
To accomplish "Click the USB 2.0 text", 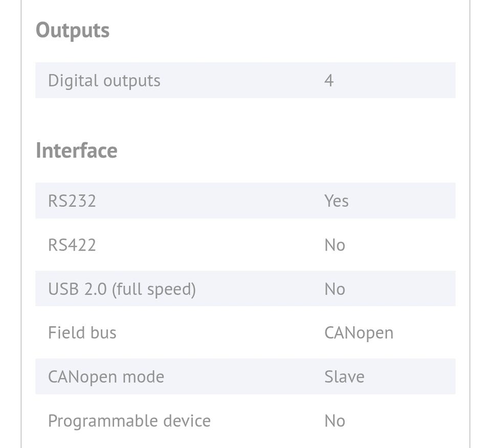I will [x=77, y=289].
